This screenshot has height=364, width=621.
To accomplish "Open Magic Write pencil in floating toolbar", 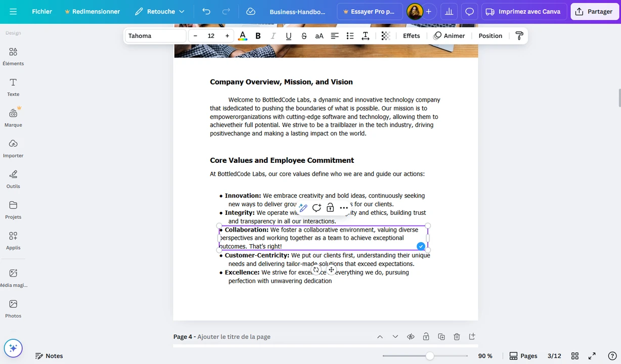I will pos(303,208).
